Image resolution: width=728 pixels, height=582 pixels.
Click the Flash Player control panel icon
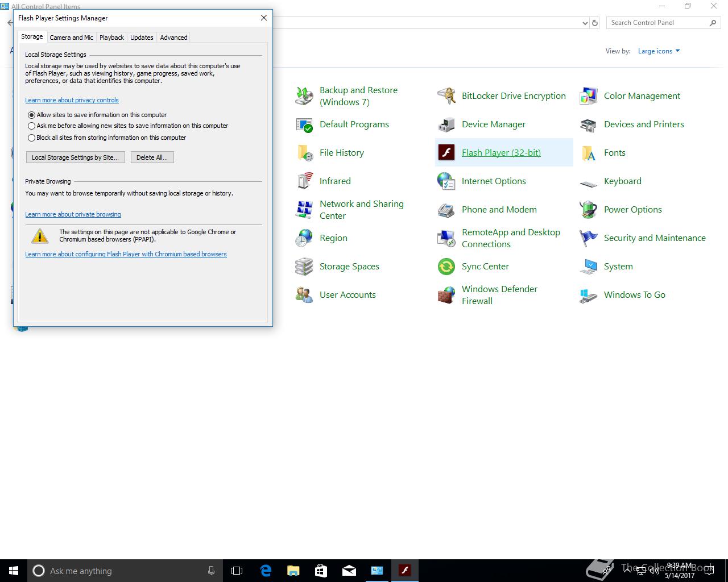pyautogui.click(x=446, y=153)
